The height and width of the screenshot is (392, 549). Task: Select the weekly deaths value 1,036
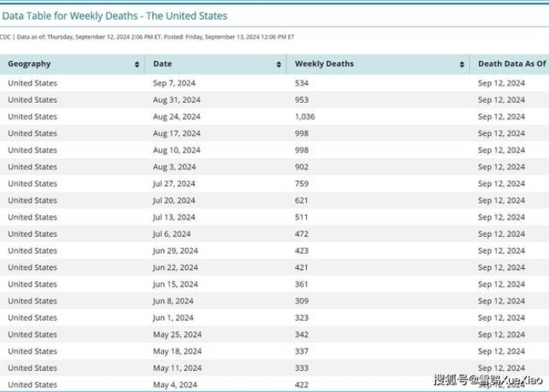304,117
